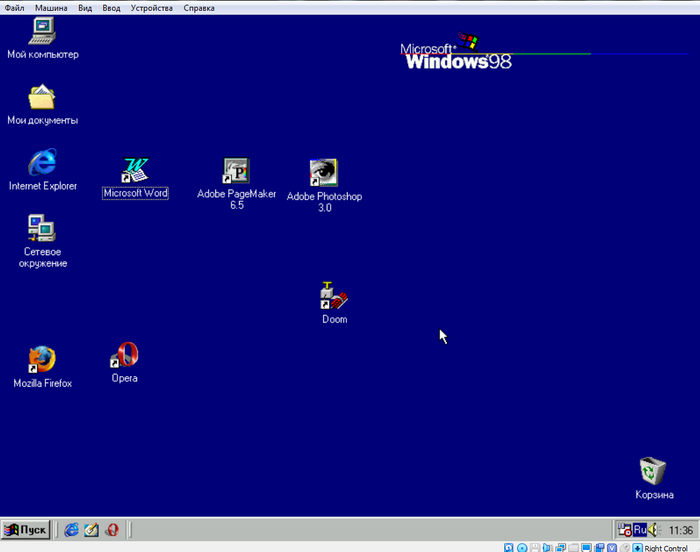Select the Opera desktop shortcut
This screenshot has width=700, height=552.
(x=125, y=363)
